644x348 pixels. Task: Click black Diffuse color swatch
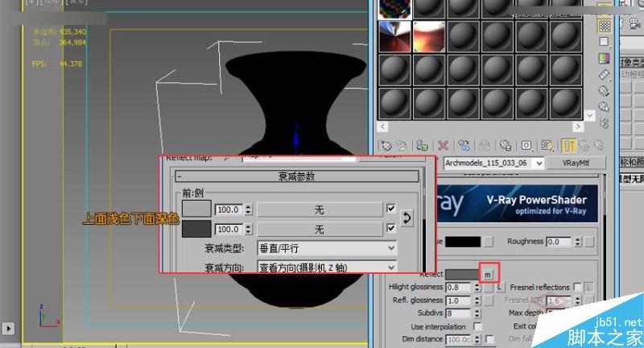tap(463, 242)
